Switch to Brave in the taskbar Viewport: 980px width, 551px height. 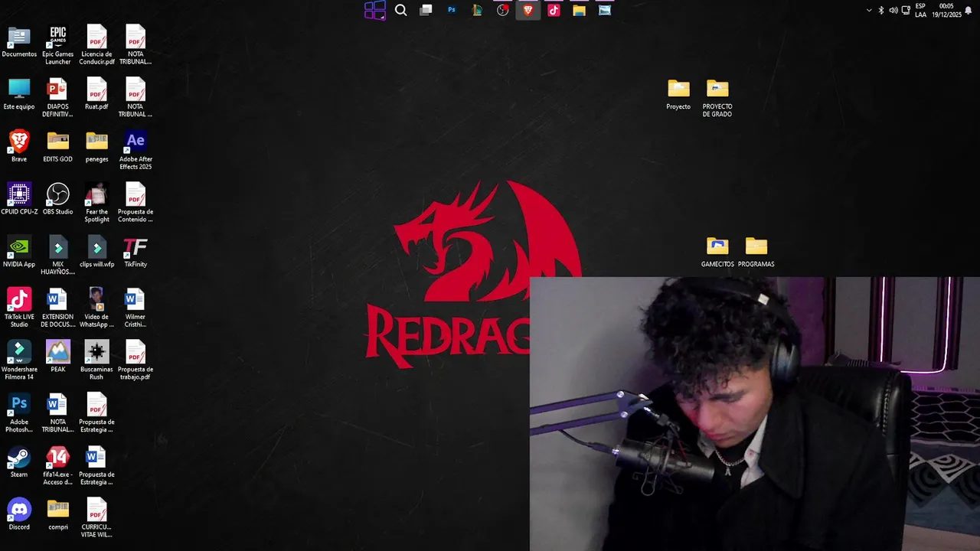(528, 10)
